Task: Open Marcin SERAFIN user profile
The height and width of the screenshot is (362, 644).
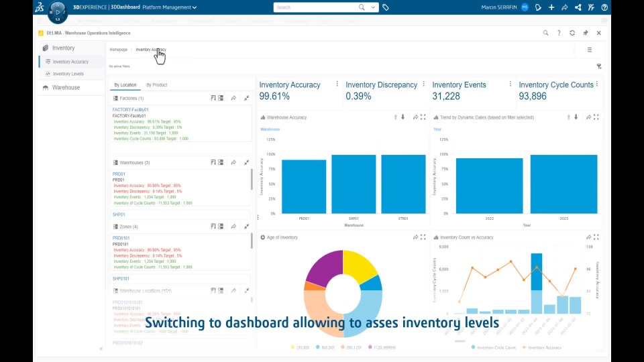Action: tap(498, 7)
